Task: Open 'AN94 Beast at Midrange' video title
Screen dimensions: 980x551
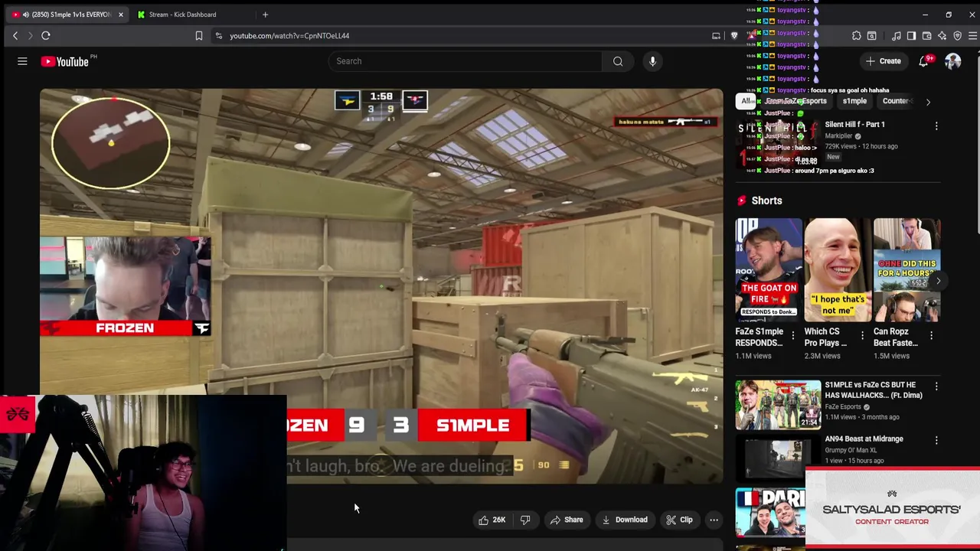Action: (x=864, y=439)
